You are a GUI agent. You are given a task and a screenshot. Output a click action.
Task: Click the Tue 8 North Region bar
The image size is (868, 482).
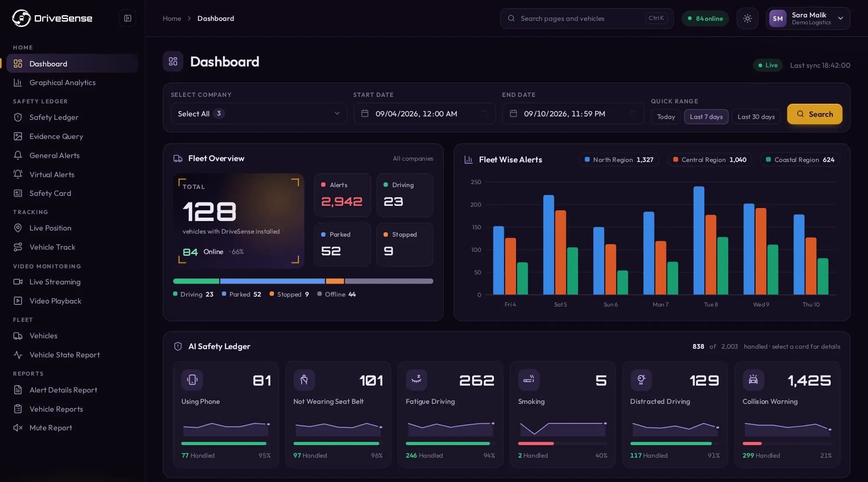[699, 241]
